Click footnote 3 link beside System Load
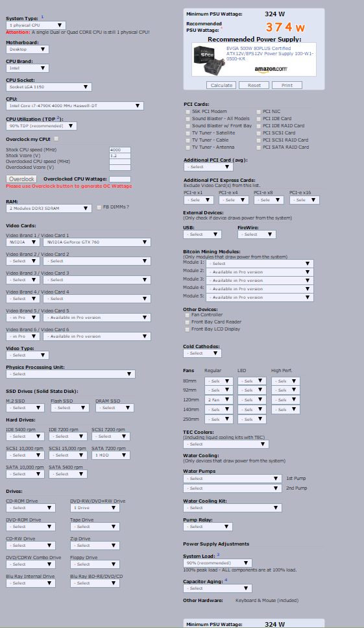Viewport: 364px width, 628px height. [x=218, y=555]
